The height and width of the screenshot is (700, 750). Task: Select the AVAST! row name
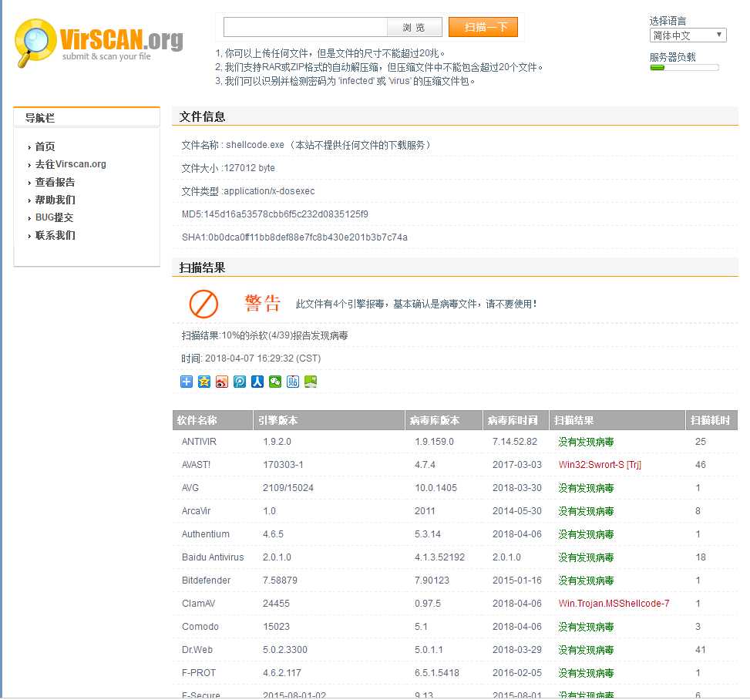pyautogui.click(x=196, y=465)
